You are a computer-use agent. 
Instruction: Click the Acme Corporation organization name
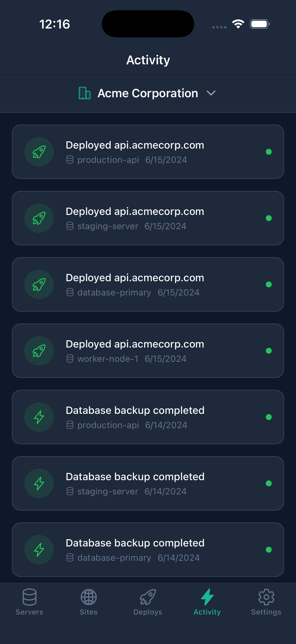point(148,93)
